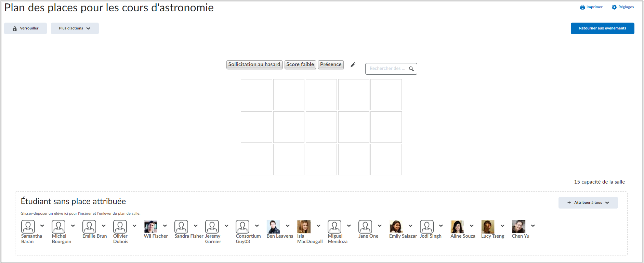Open Jodi Singh's dropdown chevron

[x=441, y=226]
